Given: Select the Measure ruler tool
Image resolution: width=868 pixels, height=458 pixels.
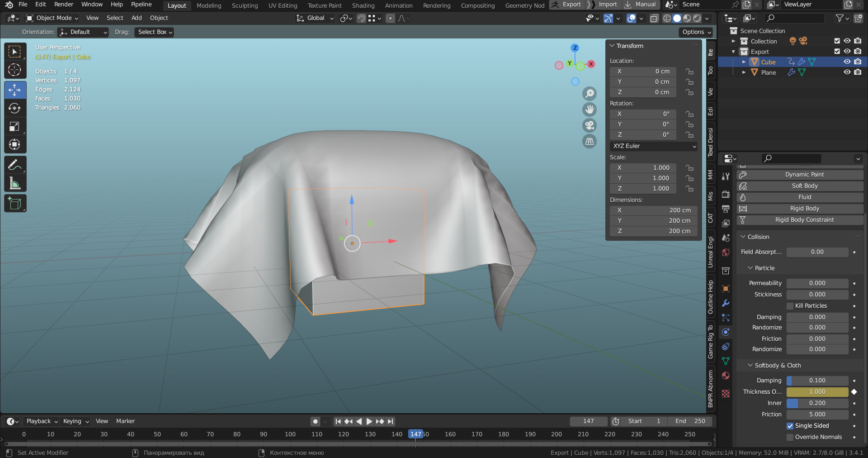Looking at the screenshot, I should pyautogui.click(x=15, y=183).
